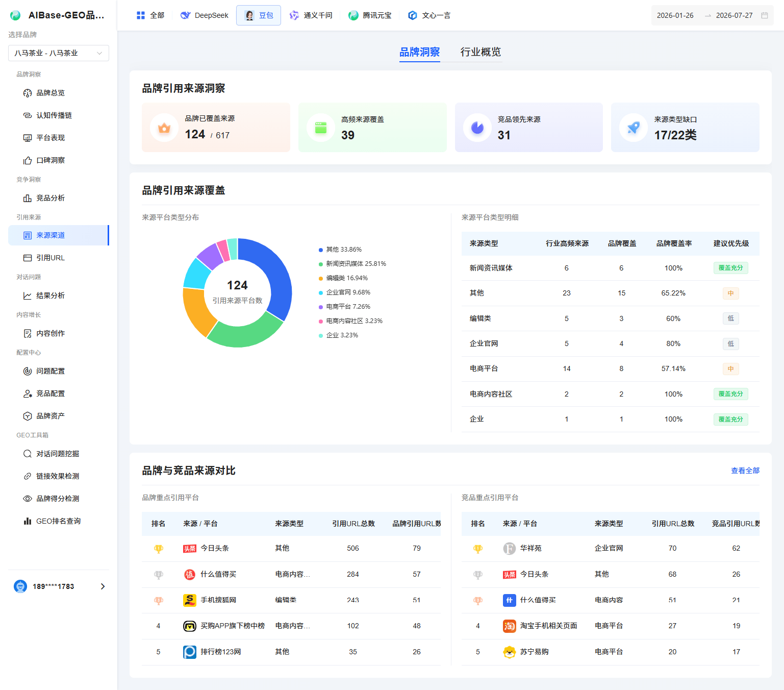Viewport: 784px width, 690px height.
Task: Click the green icon of 高频来源覆盖 card
Action: tap(321, 128)
